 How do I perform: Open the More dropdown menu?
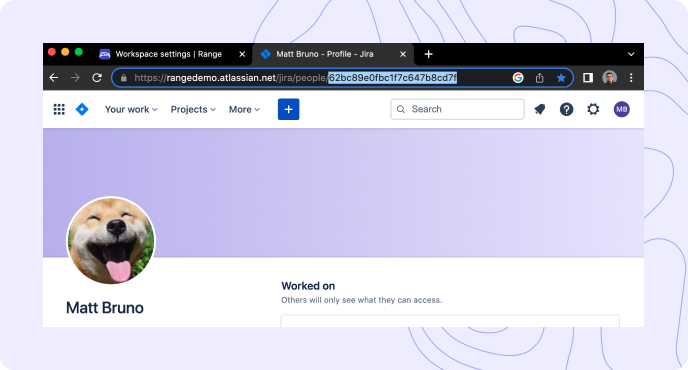tap(244, 109)
